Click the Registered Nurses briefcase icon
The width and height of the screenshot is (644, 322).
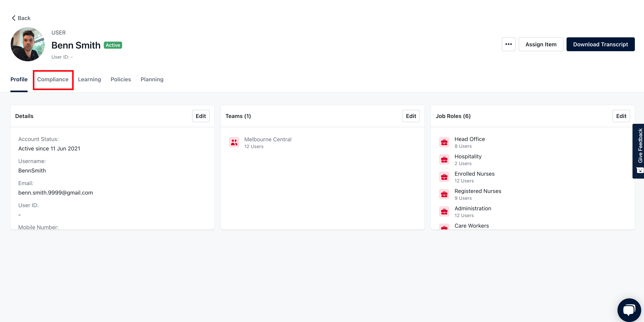tap(444, 194)
